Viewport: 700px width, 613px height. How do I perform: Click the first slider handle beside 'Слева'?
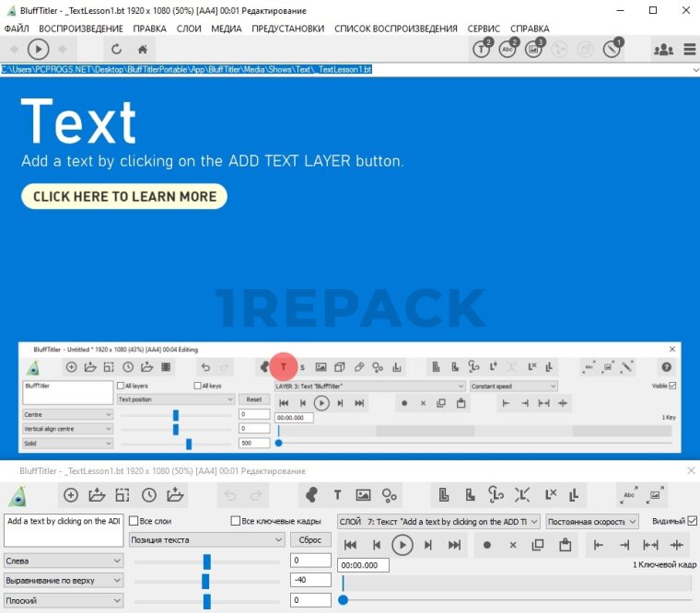click(207, 561)
